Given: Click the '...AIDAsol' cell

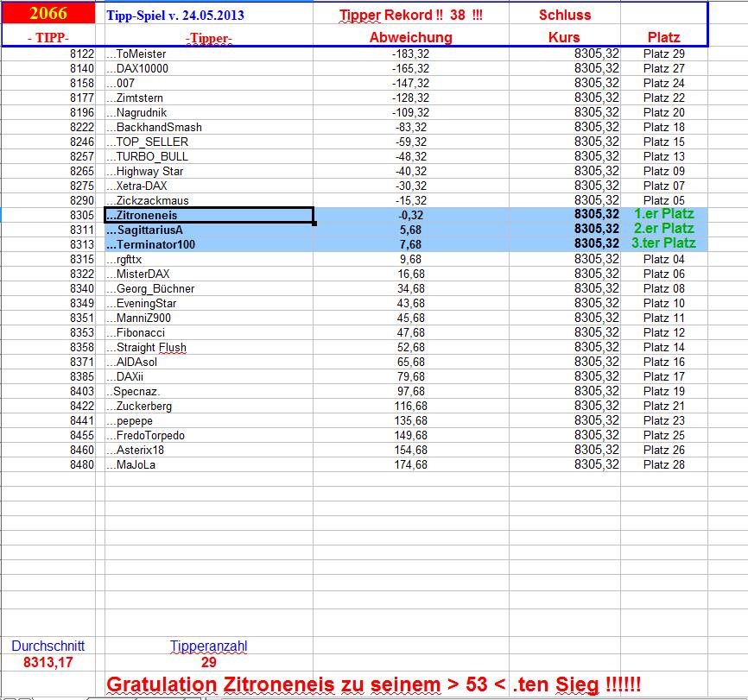Looking at the screenshot, I should click(x=209, y=362).
